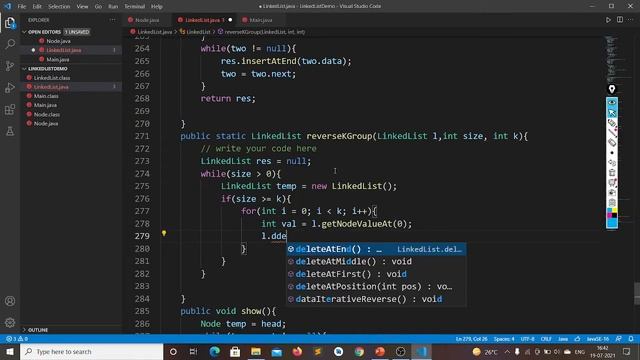Open the Search view in activity bar
The height and width of the screenshot is (360, 640).
tap(10, 44)
